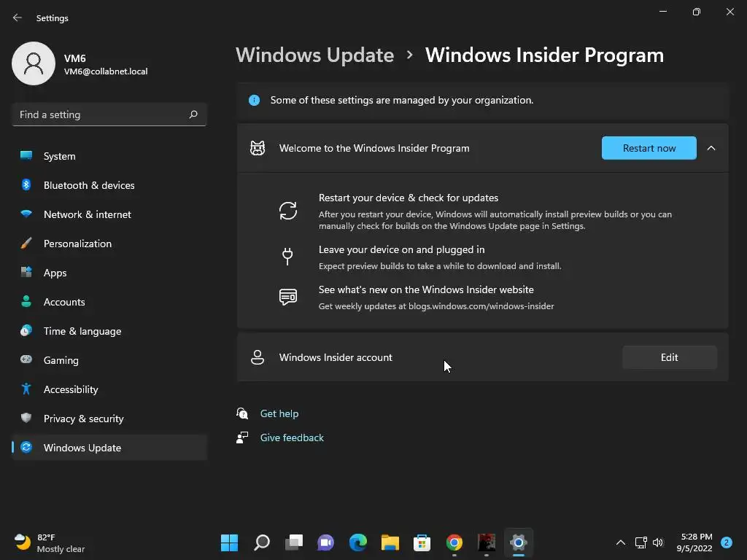The image size is (747, 560).
Task: Open the Get help link
Action: (279, 413)
